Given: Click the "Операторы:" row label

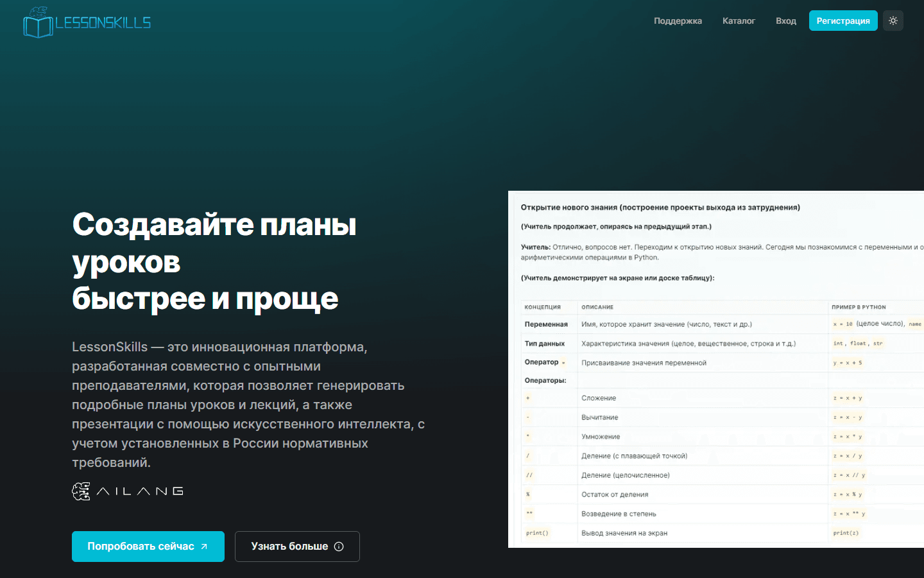Looking at the screenshot, I should 545,380.
